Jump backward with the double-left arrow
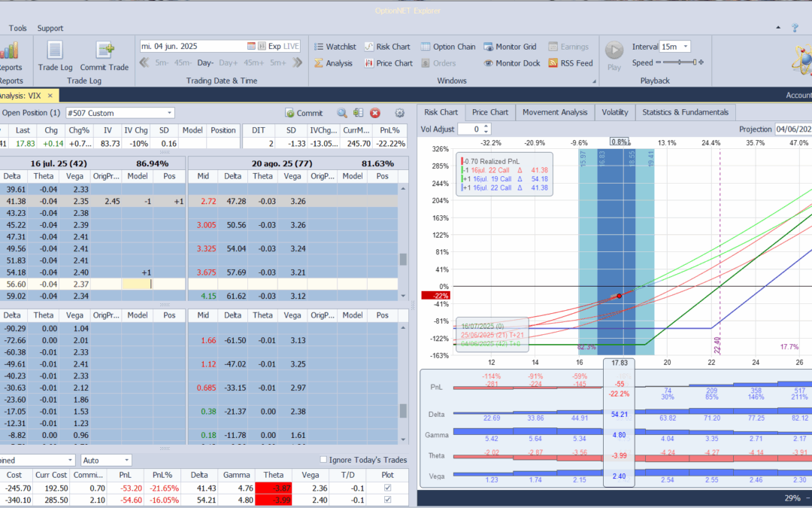The image size is (812, 508). click(144, 62)
